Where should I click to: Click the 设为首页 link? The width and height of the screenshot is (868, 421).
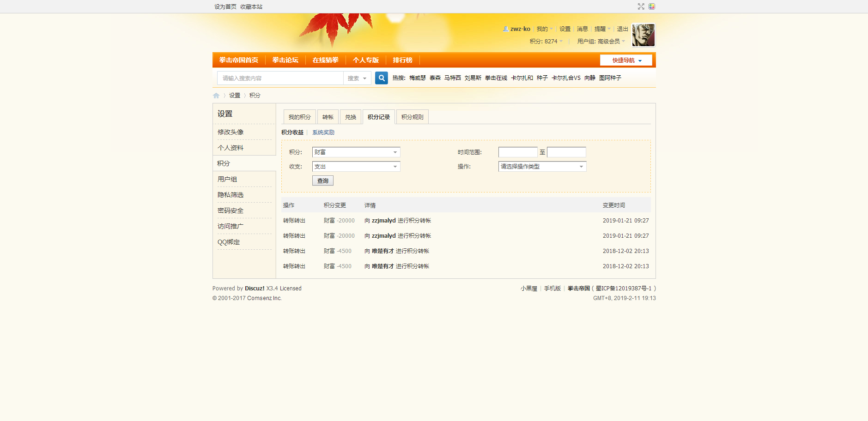(225, 6)
